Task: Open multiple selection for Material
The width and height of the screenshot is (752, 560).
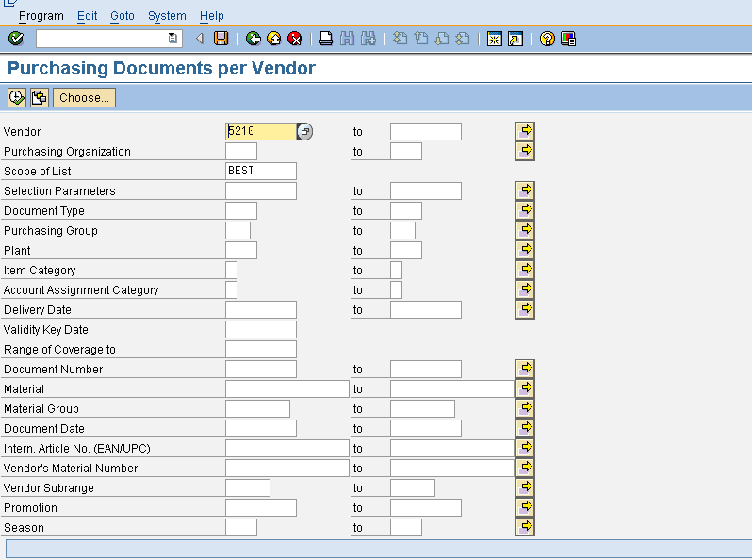Action: (x=525, y=388)
